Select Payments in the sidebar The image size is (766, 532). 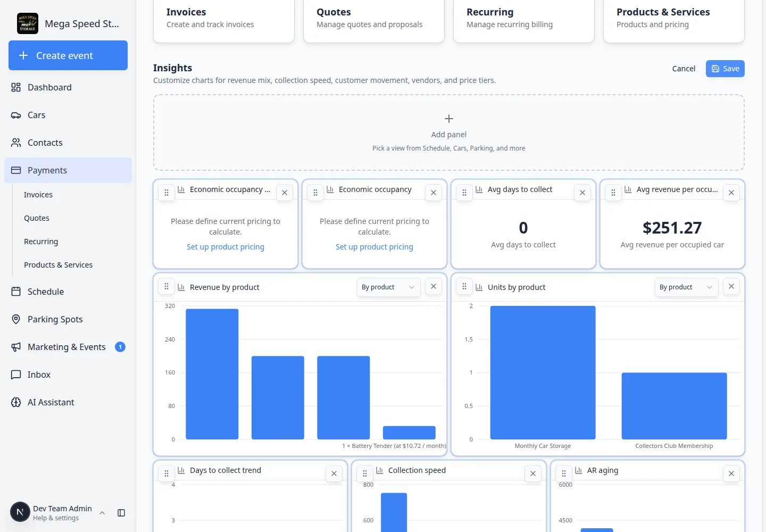(x=68, y=170)
